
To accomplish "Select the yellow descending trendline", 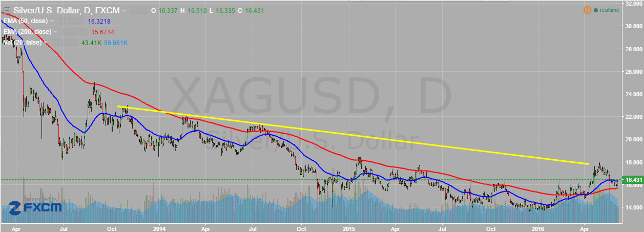I will coord(352,135).
